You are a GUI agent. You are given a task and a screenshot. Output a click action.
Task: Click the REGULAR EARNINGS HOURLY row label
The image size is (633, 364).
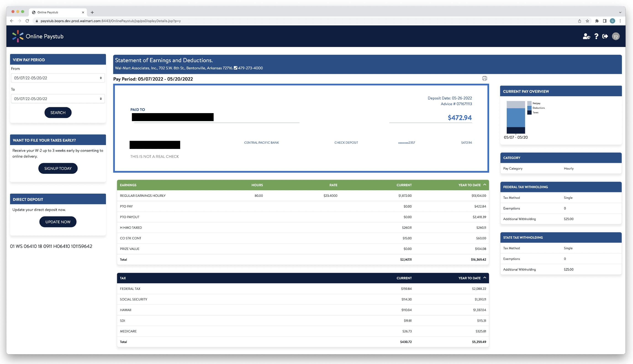pyautogui.click(x=143, y=196)
